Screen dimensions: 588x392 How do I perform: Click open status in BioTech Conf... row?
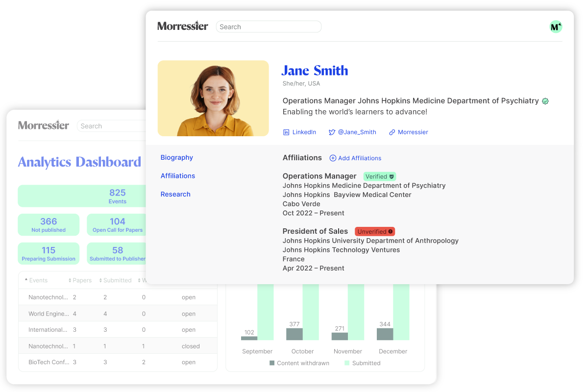point(189,362)
